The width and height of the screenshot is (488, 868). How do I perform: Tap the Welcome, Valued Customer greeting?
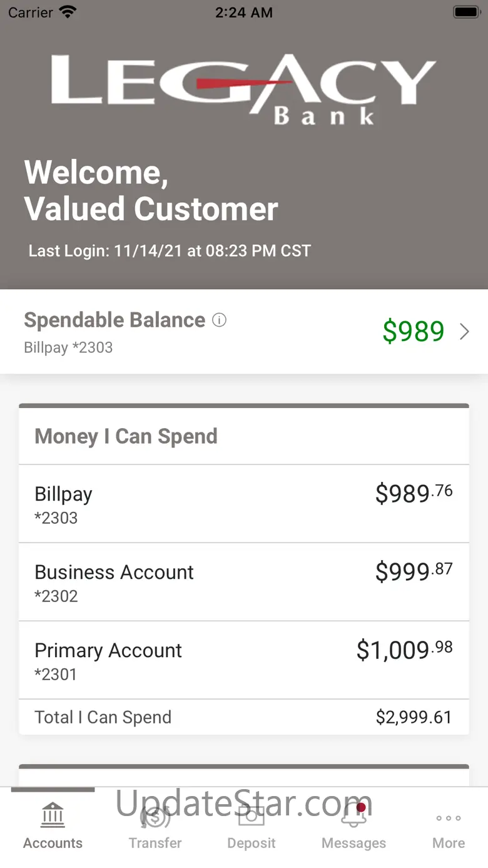(151, 191)
